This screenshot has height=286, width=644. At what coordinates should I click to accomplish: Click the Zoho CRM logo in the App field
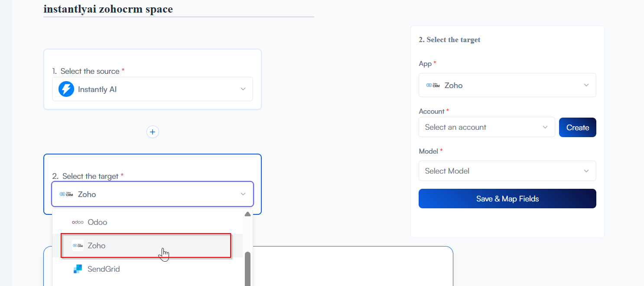433,85
